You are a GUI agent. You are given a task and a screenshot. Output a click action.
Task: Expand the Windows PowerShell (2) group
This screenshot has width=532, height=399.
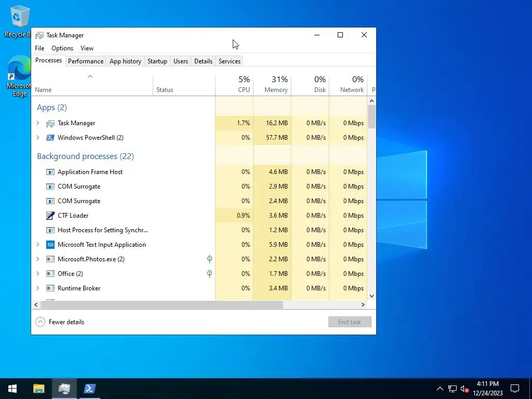click(x=38, y=138)
